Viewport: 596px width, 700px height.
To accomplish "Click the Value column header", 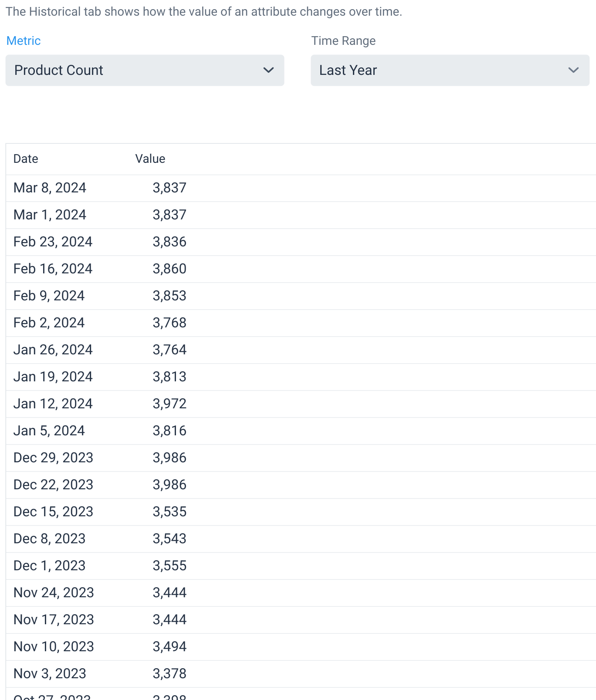I will pyautogui.click(x=150, y=159).
